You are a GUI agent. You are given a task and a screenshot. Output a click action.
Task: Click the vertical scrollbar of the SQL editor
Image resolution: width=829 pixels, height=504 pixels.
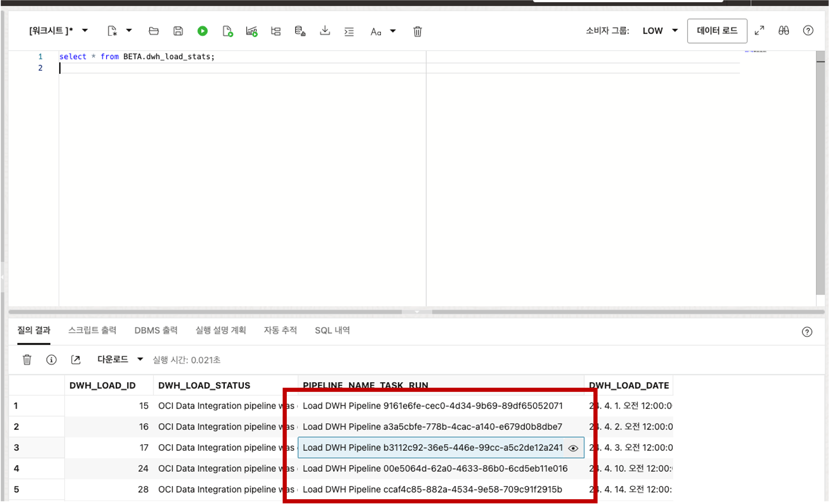(x=820, y=173)
